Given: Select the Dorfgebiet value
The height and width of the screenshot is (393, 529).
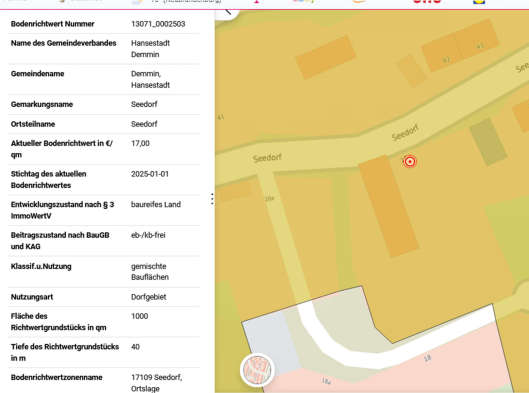Looking at the screenshot, I should [x=148, y=297].
